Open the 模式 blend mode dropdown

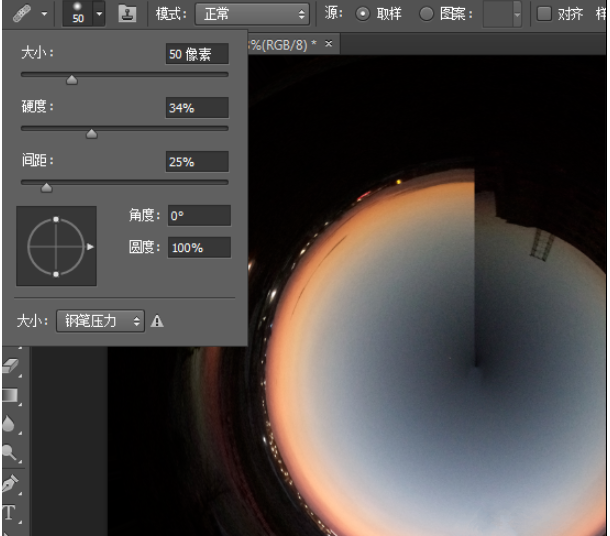(x=252, y=14)
